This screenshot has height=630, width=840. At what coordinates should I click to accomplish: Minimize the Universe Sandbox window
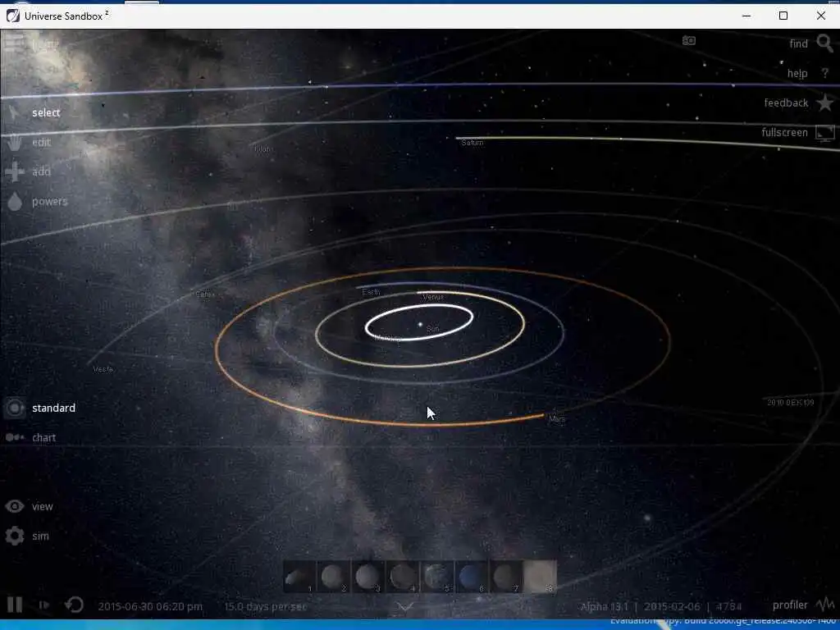pos(746,16)
